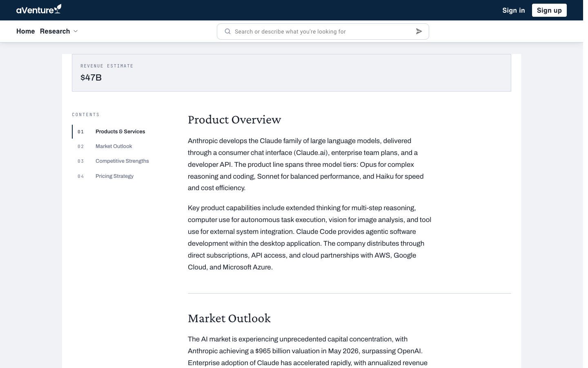Click the 01 contents number
588x368 pixels.
pos(81,132)
